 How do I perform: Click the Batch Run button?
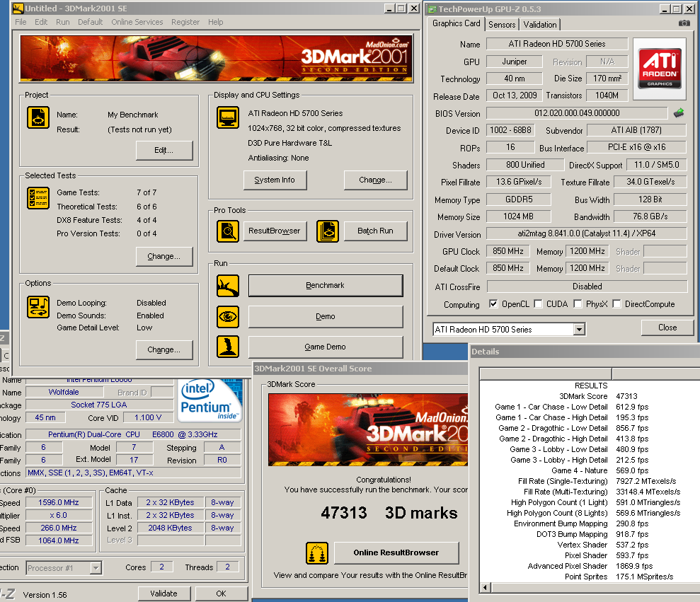coord(375,231)
